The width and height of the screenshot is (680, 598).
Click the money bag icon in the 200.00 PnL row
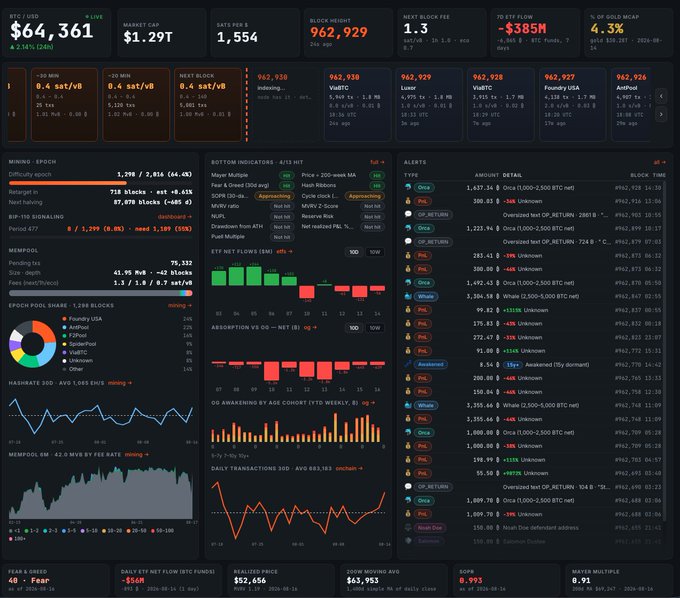[x=408, y=378]
